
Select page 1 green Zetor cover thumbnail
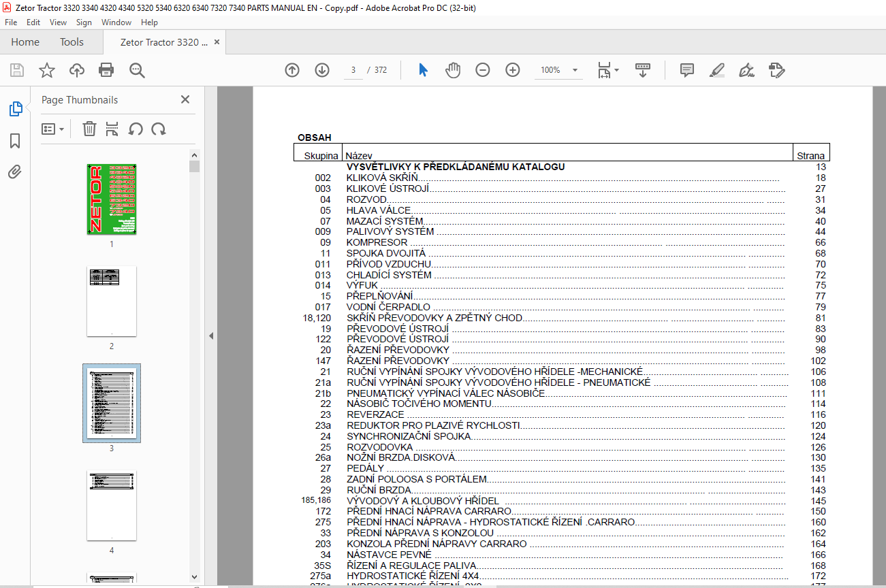point(112,199)
